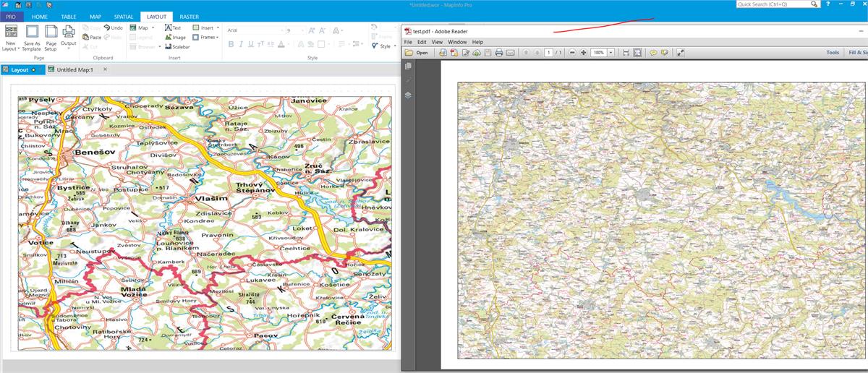868x373 pixels.
Task: Open Tools pane in Adobe Reader
Action: point(833,53)
